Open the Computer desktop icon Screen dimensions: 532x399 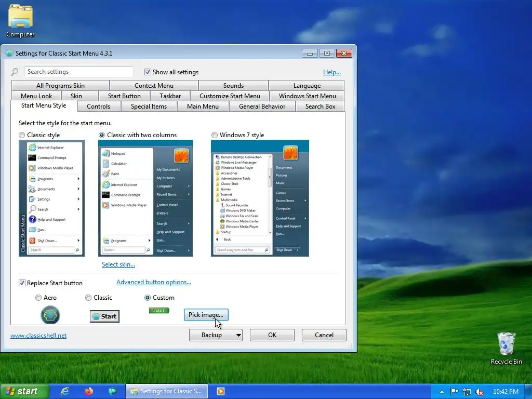20,21
